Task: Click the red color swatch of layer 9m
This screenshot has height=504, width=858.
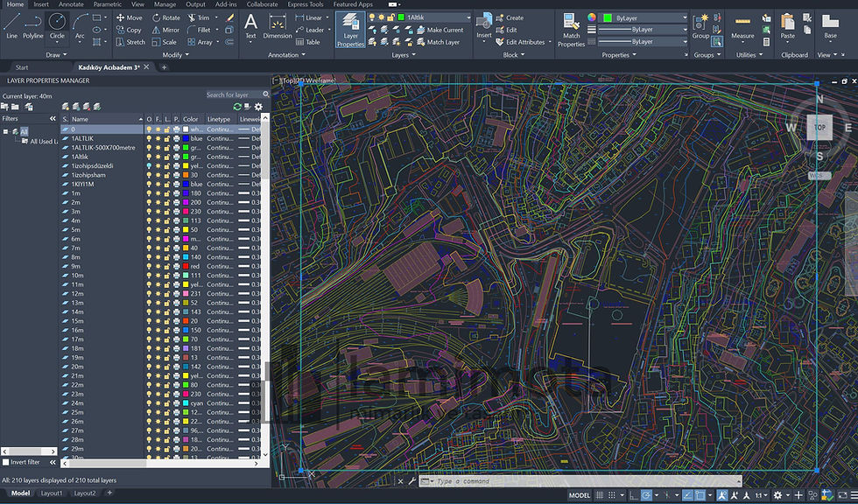Action: pos(186,266)
